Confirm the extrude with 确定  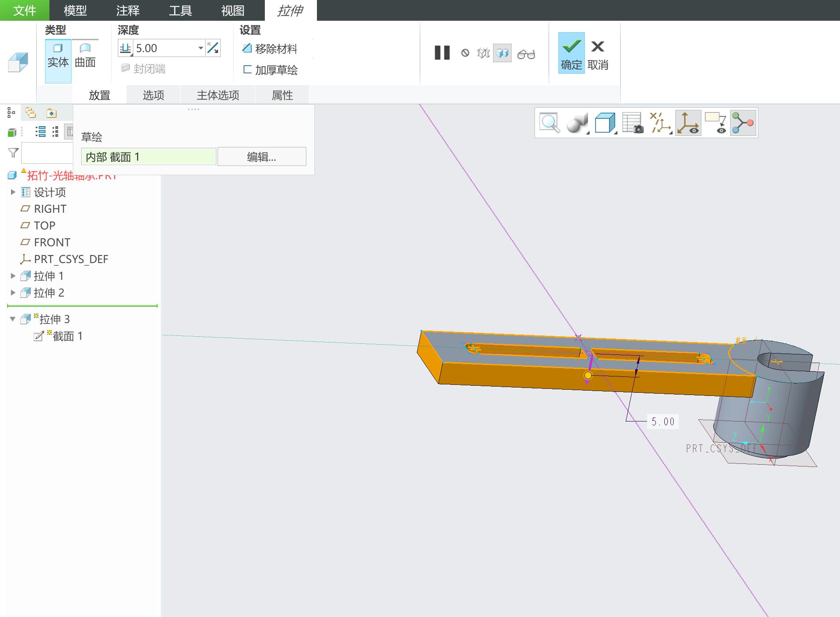(571, 53)
